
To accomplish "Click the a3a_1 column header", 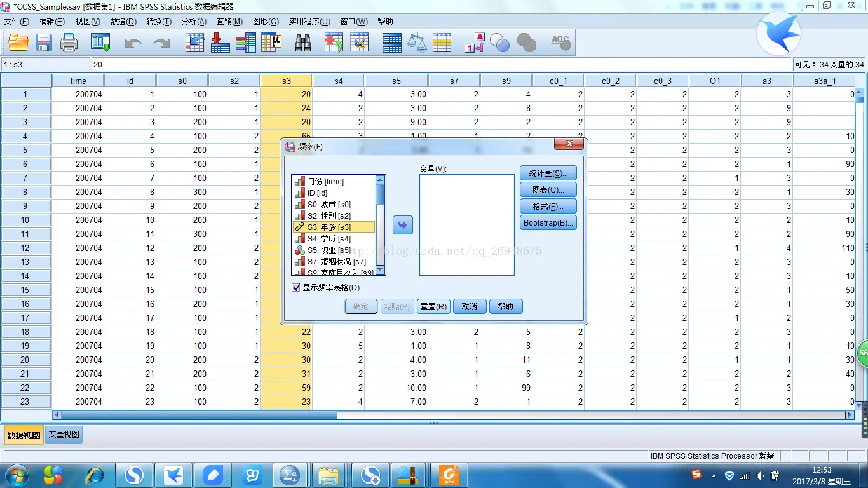I will (824, 81).
